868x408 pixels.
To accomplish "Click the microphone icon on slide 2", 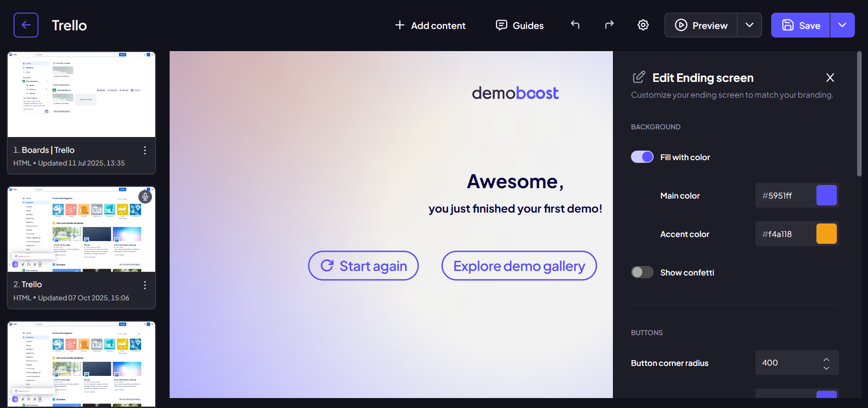I will [x=145, y=196].
